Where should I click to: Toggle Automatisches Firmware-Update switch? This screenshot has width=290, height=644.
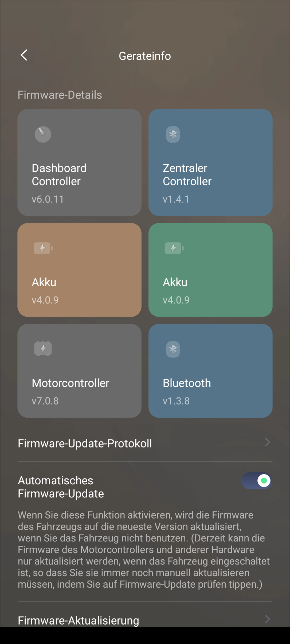pos(257,481)
